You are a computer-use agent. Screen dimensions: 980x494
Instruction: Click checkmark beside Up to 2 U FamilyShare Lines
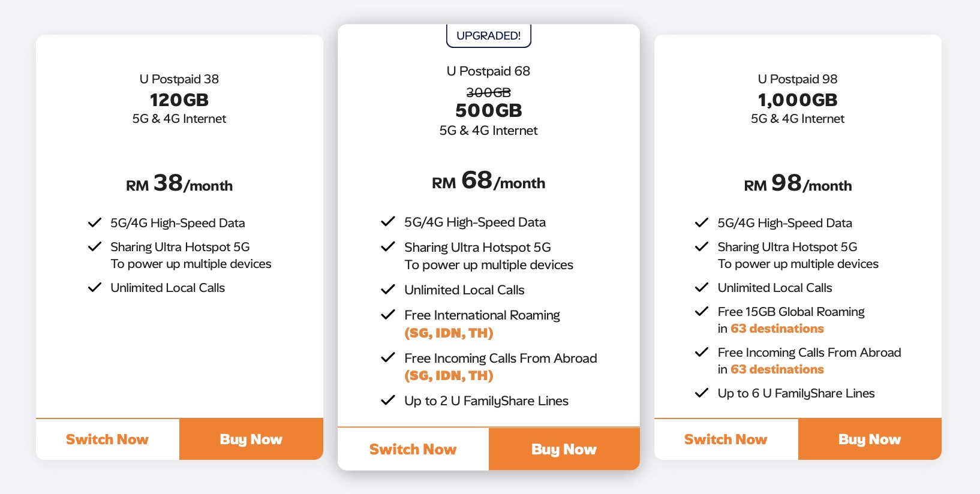(x=388, y=400)
